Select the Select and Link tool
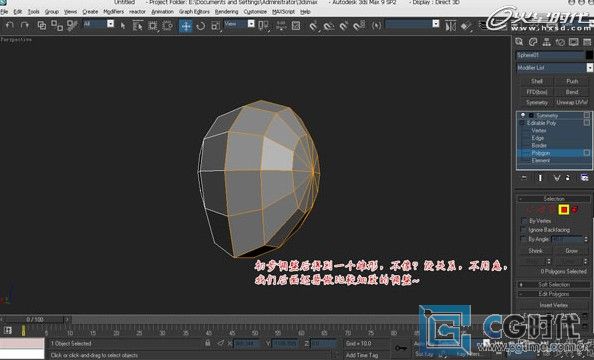 [41, 25]
